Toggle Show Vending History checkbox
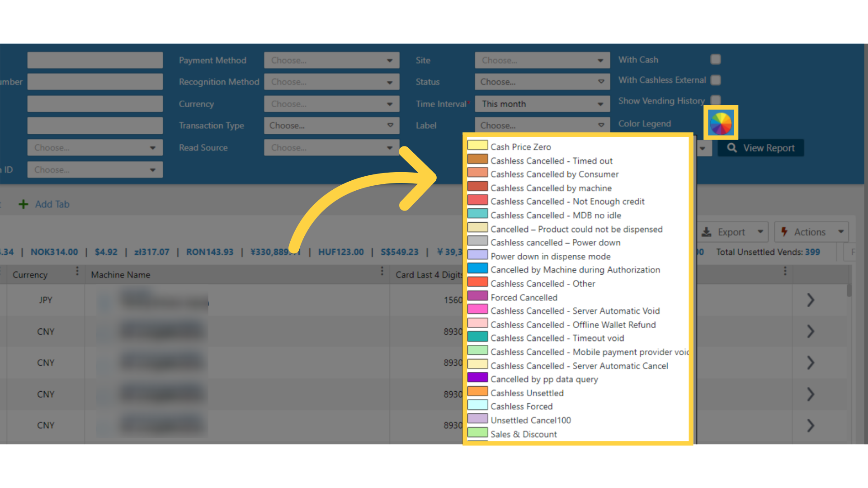Image resolution: width=868 pixels, height=488 pixels. (x=716, y=99)
